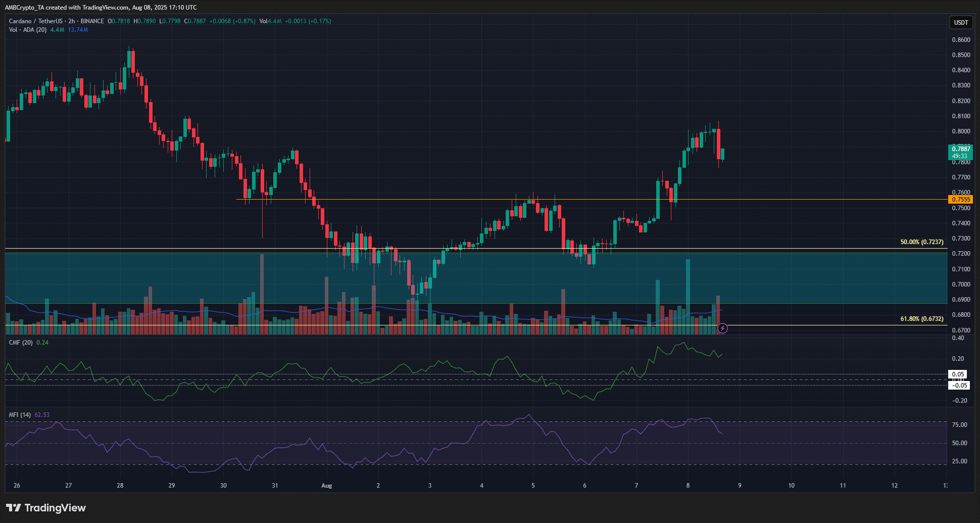Click the 0.05 CMF level label

click(x=958, y=374)
